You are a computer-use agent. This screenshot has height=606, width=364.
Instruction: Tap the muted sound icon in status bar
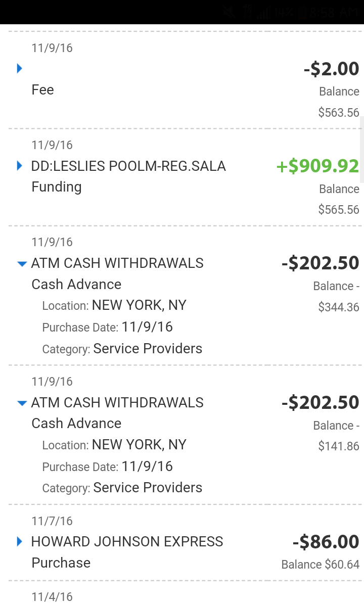(229, 12)
